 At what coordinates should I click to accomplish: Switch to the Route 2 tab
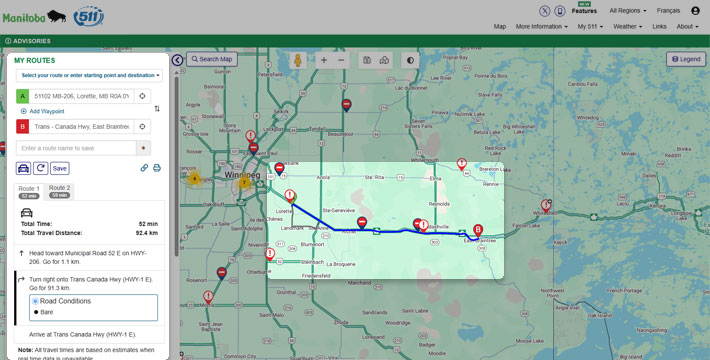click(x=59, y=191)
